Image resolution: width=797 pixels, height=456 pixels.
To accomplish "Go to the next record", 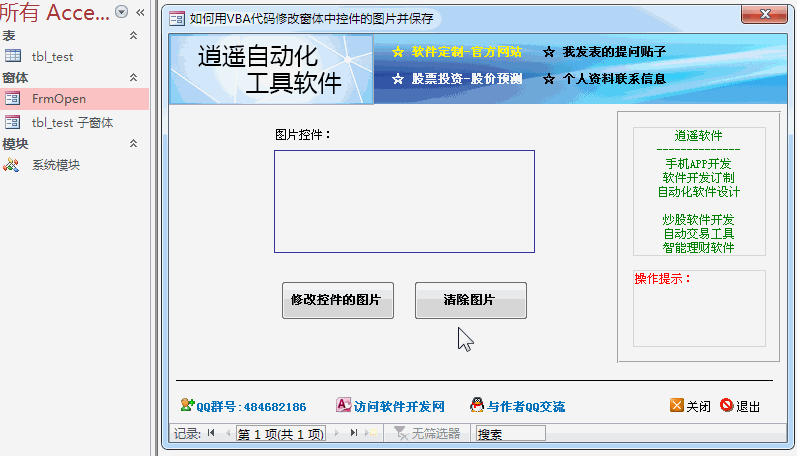I will point(336,433).
